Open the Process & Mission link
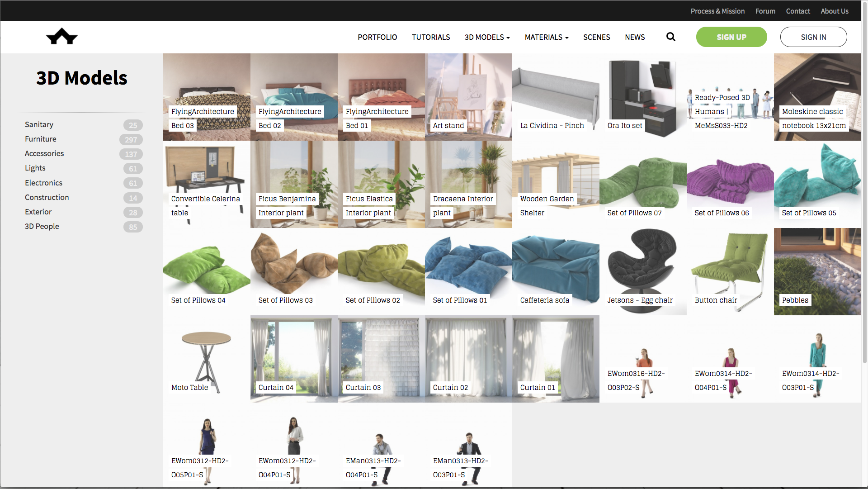Image resolution: width=868 pixels, height=489 pixels. (717, 11)
